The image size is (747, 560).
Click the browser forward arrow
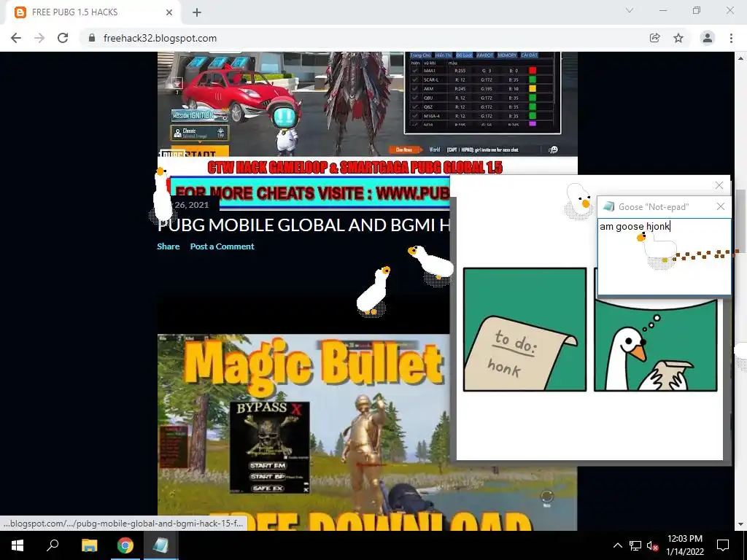coord(39,38)
